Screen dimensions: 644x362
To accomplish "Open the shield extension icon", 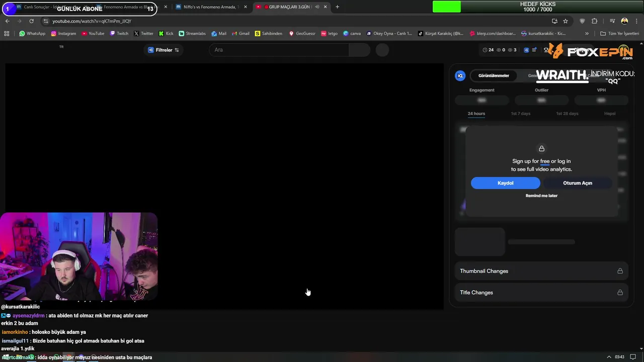I will [x=583, y=21].
